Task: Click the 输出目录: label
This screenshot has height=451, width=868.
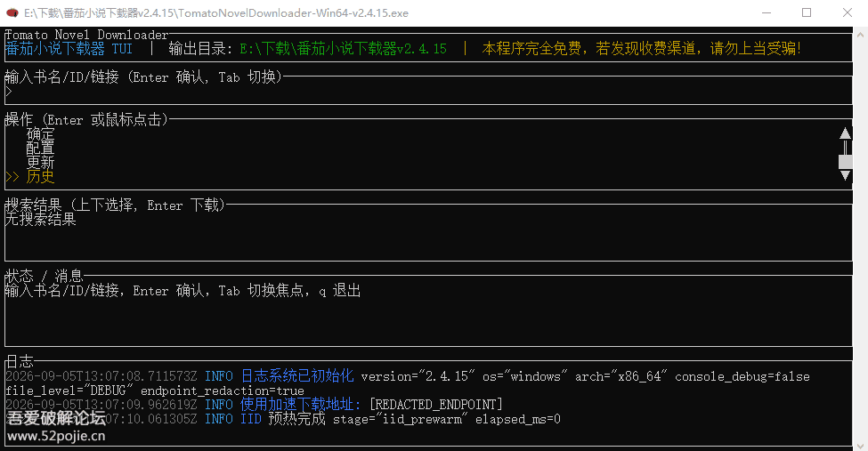Action: tap(200, 49)
